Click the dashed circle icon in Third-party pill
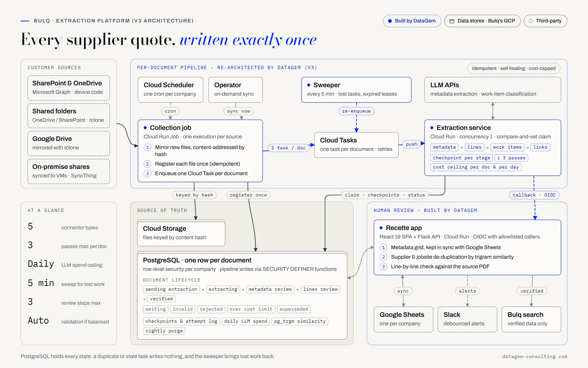The width and height of the screenshot is (588, 368). tap(531, 21)
